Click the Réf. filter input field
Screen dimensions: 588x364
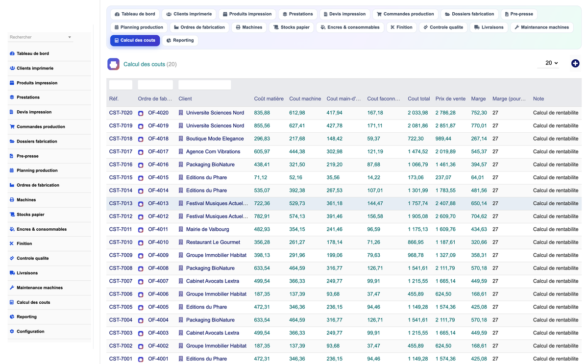pos(121,85)
